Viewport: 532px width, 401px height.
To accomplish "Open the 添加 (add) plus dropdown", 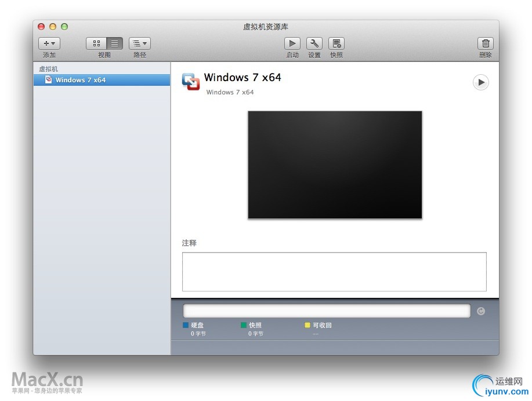I will 49,43.
